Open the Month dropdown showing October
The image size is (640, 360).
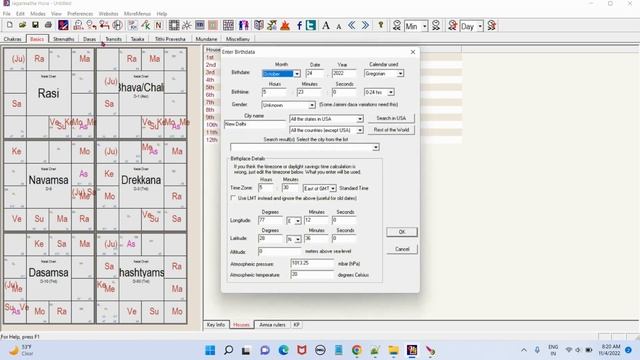click(297, 74)
